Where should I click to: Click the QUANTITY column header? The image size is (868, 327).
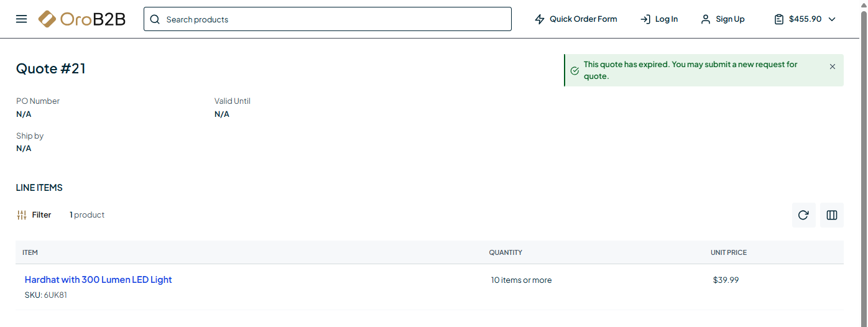506,252
